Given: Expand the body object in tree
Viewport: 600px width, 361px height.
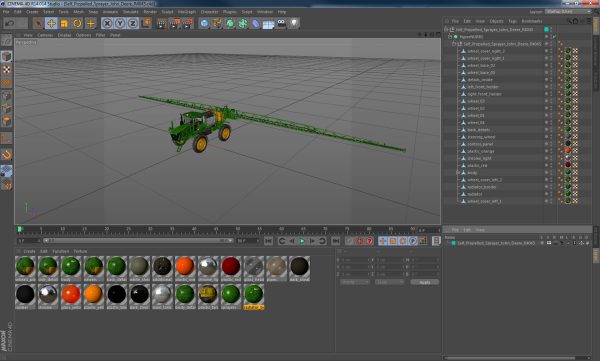Looking at the screenshot, I should pos(458,173).
